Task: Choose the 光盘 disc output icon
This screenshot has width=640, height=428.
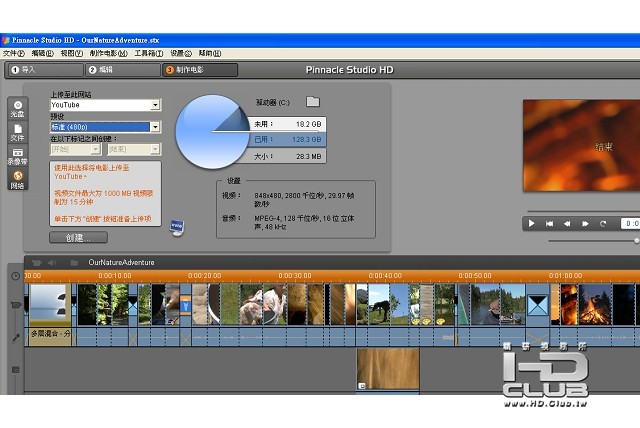Action: (18, 109)
